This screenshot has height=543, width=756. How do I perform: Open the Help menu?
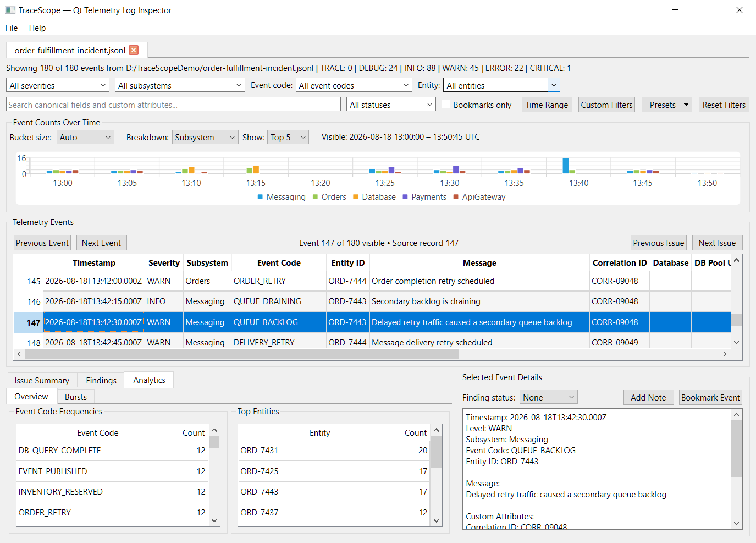point(37,28)
